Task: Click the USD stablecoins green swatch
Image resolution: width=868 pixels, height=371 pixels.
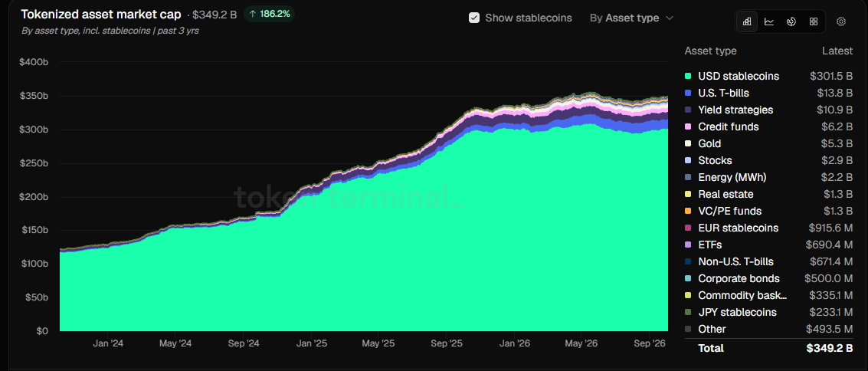Action: click(x=688, y=77)
